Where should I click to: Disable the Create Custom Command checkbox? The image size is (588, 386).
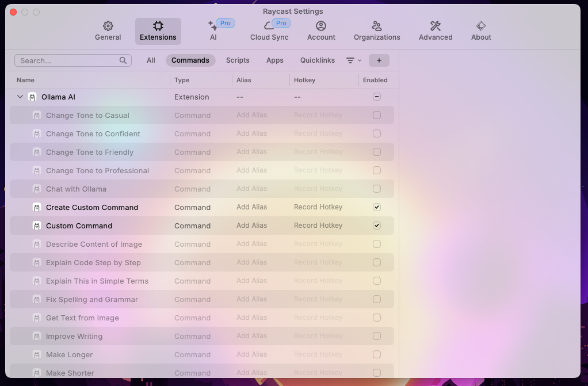377,207
